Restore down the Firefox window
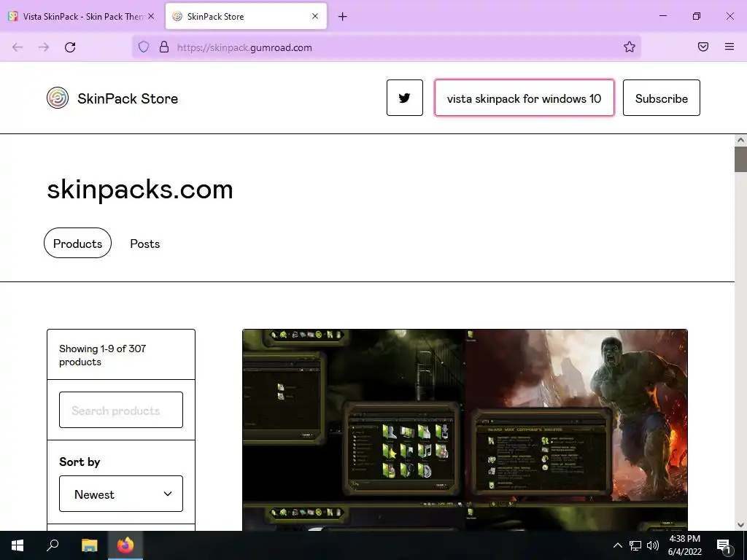The height and width of the screenshot is (560, 747). coord(696,16)
